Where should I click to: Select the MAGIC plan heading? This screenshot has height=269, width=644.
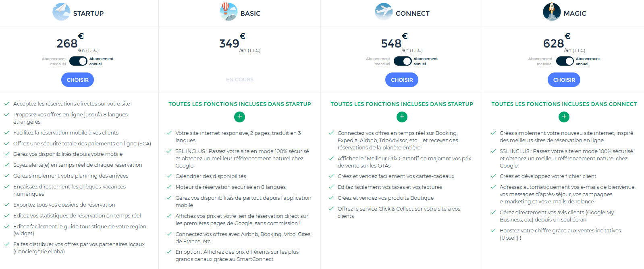(x=575, y=13)
